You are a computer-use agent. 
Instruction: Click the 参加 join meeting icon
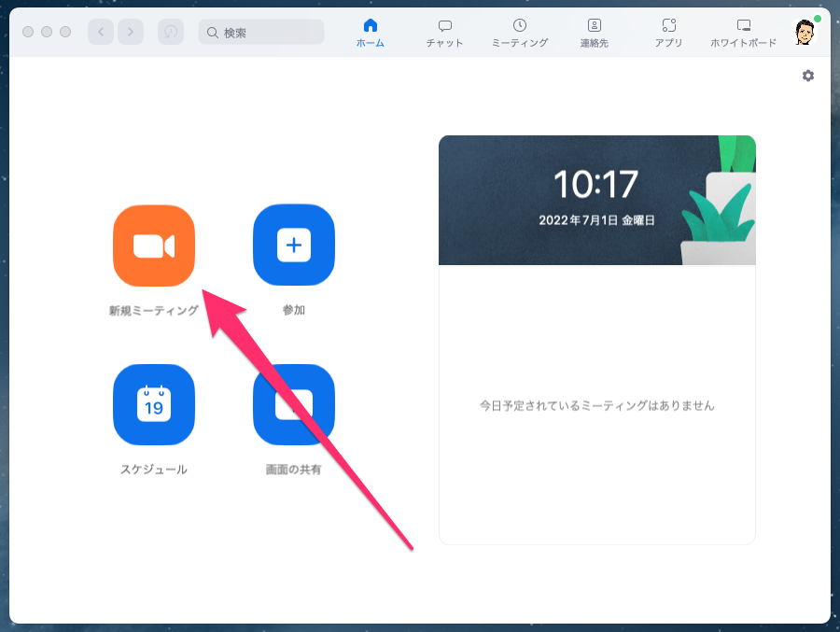[x=294, y=246]
